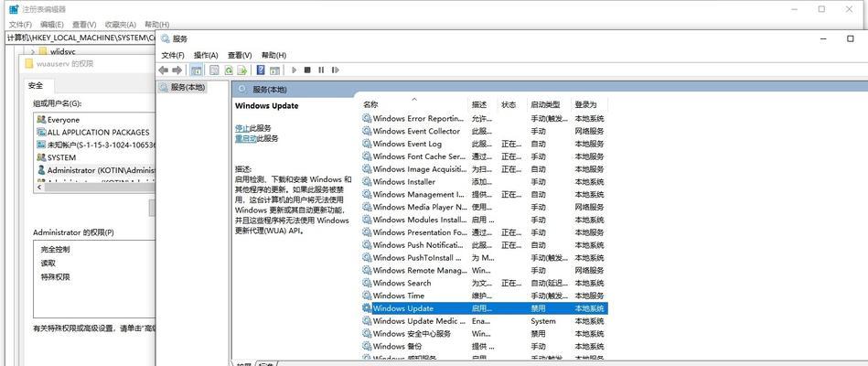Open File menu in Services window
The width and height of the screenshot is (868, 366).
[173, 56]
